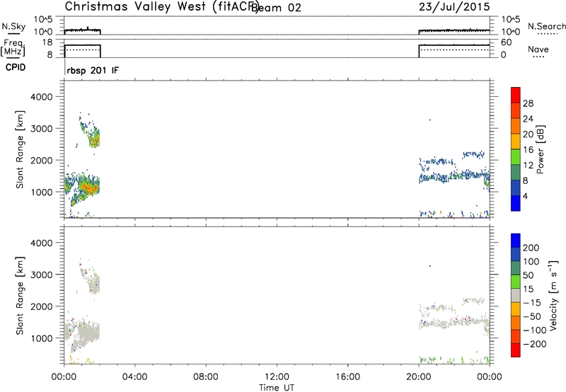Click the gray segment of velocity colorbar
Viewport: 566px width, 392px height.
tap(516, 295)
